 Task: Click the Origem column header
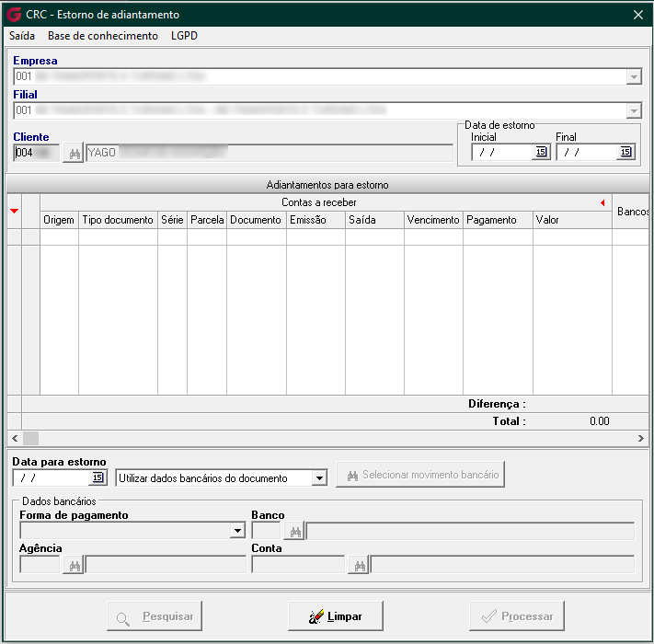pos(59,220)
